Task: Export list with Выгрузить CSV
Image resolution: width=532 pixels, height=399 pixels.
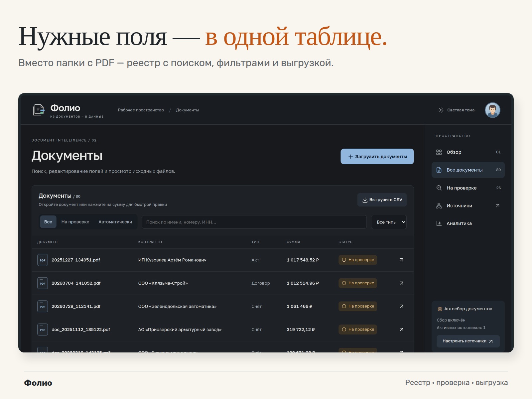Action: [382, 200]
